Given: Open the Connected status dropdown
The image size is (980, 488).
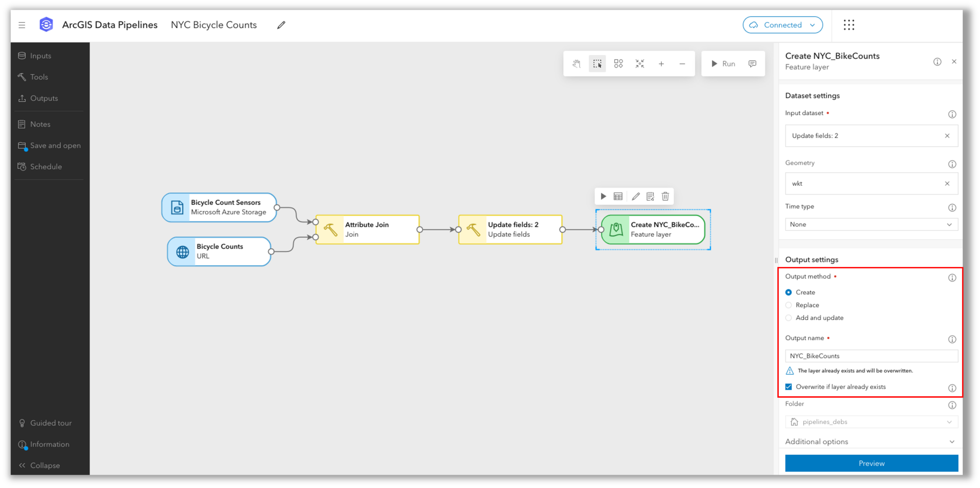Looking at the screenshot, I should click(x=782, y=25).
